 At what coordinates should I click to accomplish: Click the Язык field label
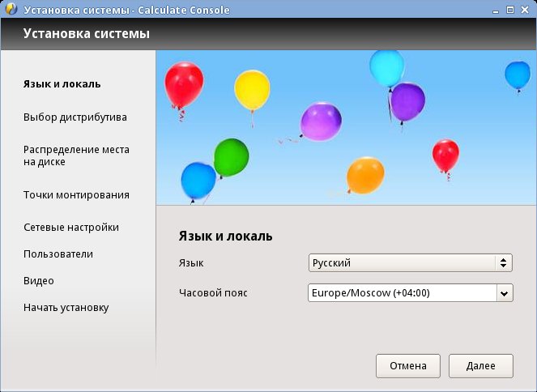(191, 263)
